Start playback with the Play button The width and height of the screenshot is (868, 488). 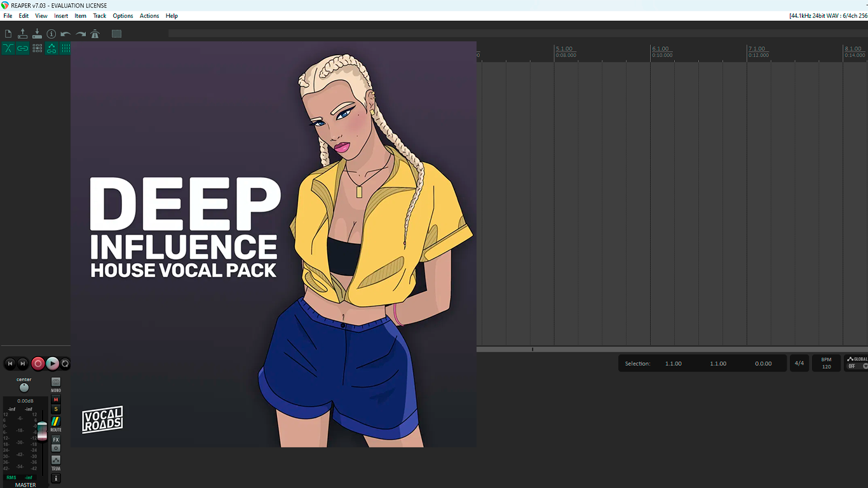point(53,363)
